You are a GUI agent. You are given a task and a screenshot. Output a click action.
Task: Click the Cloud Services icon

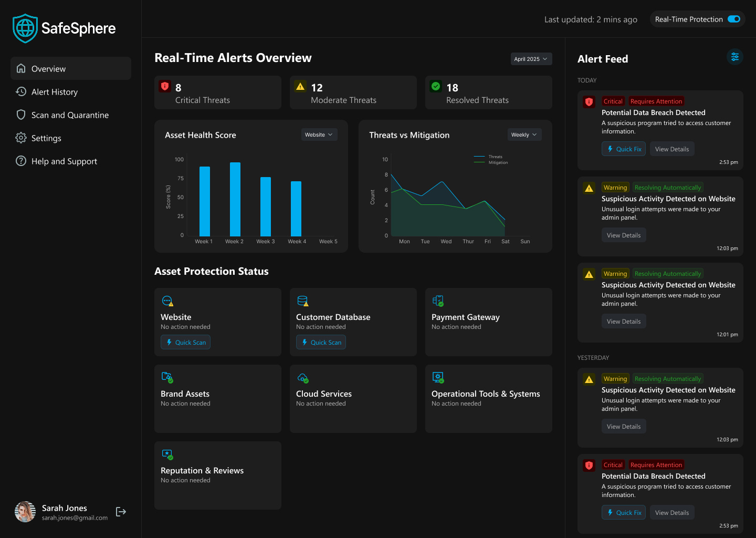[303, 378]
